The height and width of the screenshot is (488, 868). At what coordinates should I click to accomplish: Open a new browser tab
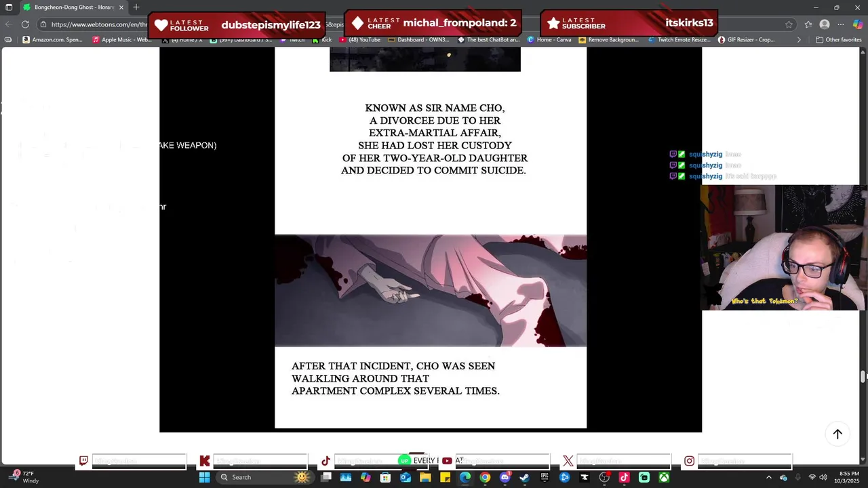[x=136, y=7]
